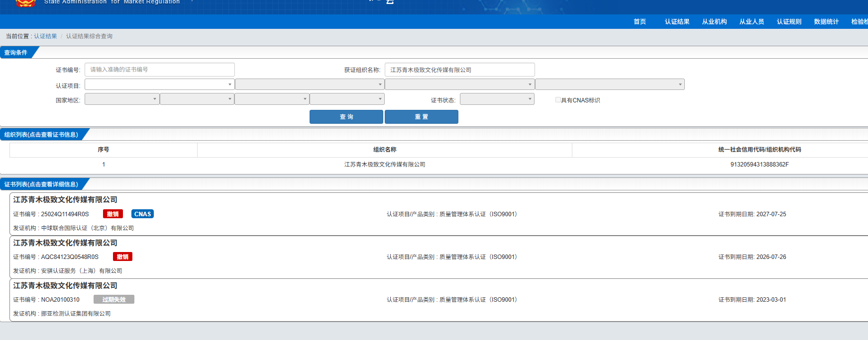Click 认证结果综合查询 breadcrumb item
Viewport: 868px width, 340px height.
(89, 36)
